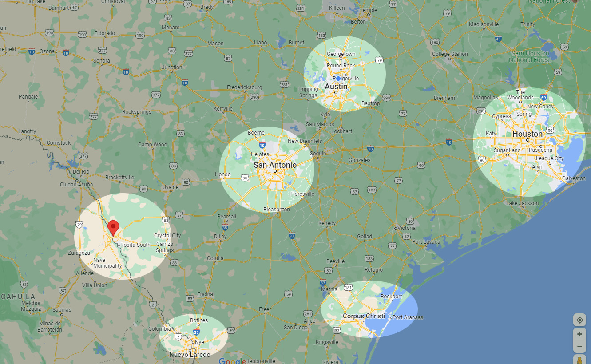Viewport: 591px width, 364px height.
Task: Click the Austin city label
Action: 336,87
